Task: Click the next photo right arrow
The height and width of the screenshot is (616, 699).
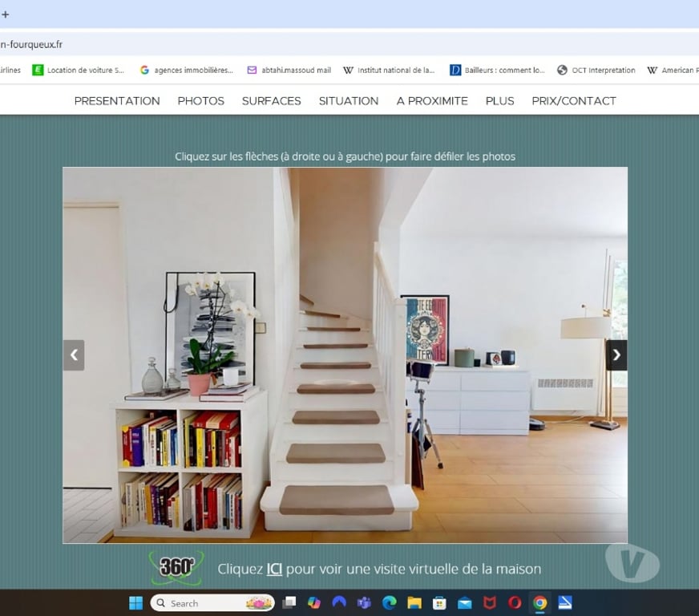Action: (x=616, y=355)
